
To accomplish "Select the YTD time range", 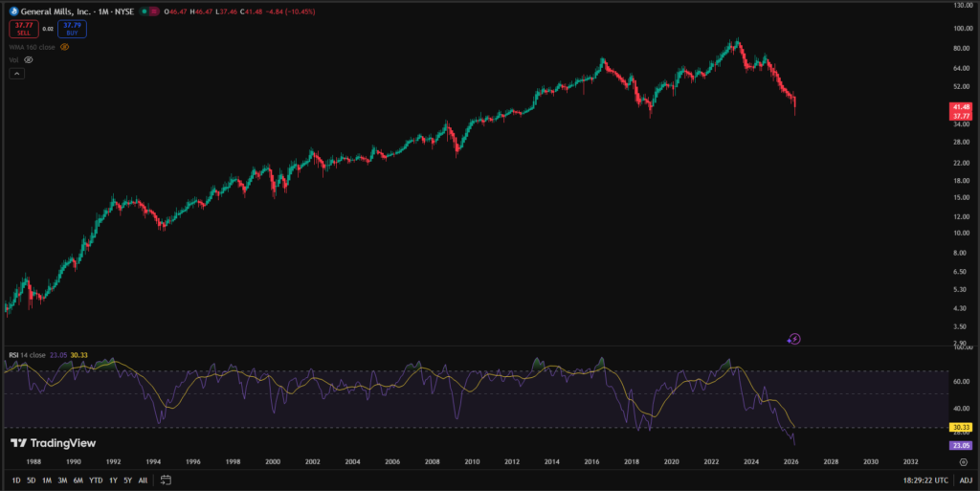I will tap(96, 480).
